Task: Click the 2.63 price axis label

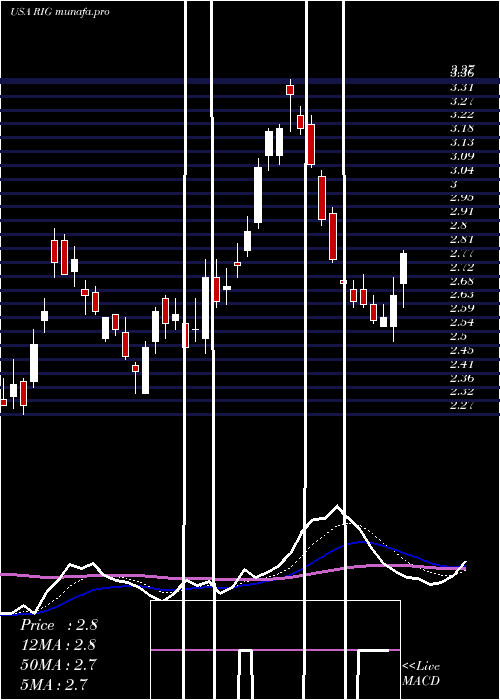Action: tap(462, 294)
